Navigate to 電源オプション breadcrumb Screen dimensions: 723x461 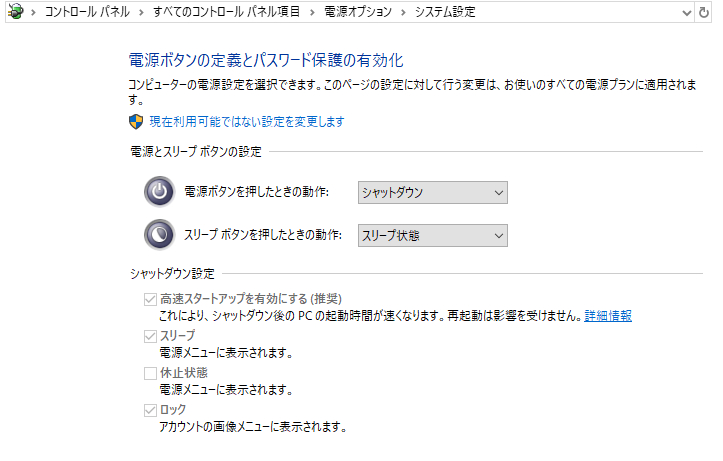[357, 12]
